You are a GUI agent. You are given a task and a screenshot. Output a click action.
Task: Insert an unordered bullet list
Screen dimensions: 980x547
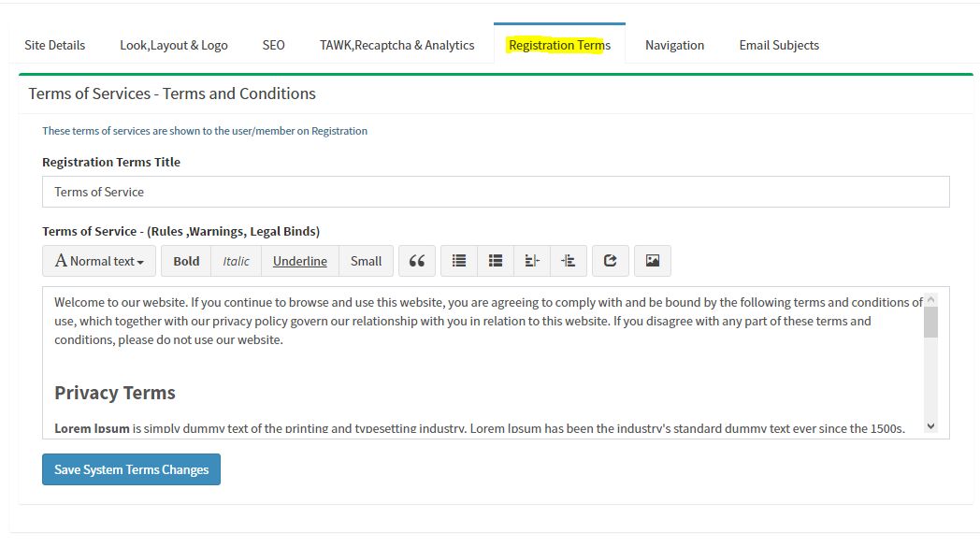[459, 261]
